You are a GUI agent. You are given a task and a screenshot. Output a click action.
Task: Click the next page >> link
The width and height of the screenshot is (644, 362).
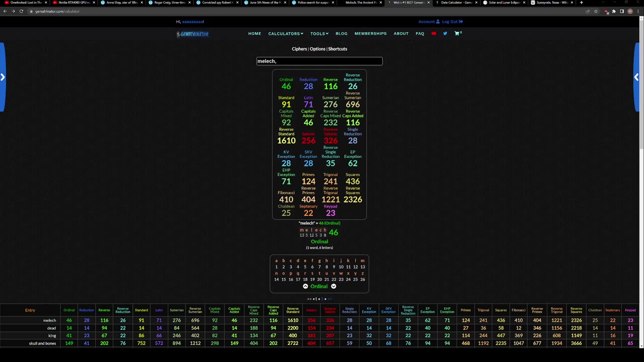click(x=330, y=299)
